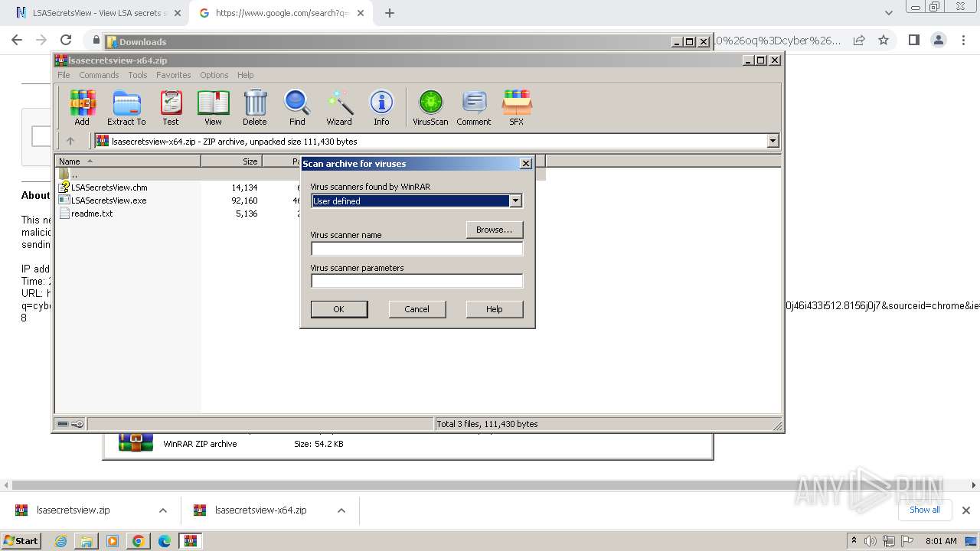The image size is (980, 551).
Task: Click the horizontal page scrollbar
Action: 490,485
